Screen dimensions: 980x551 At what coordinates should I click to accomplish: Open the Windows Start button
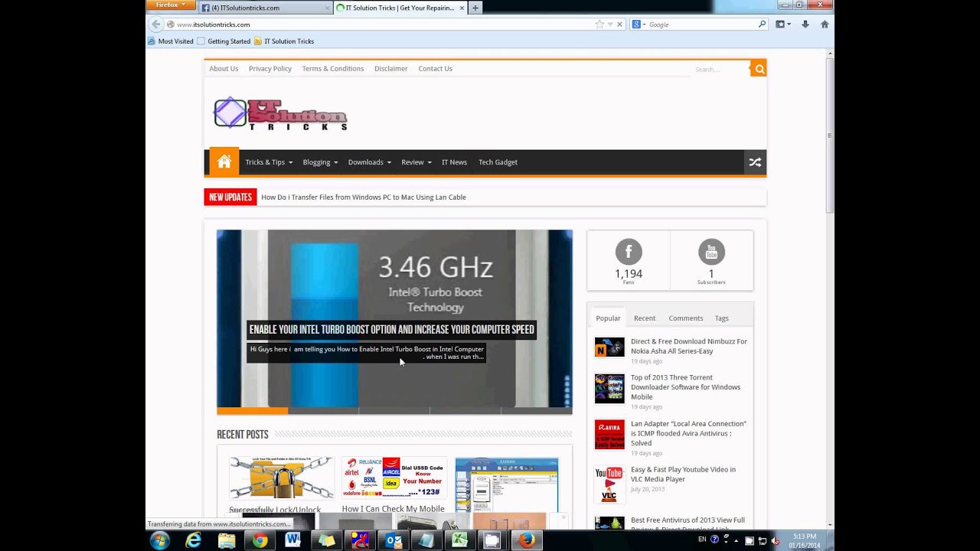pyautogui.click(x=160, y=540)
